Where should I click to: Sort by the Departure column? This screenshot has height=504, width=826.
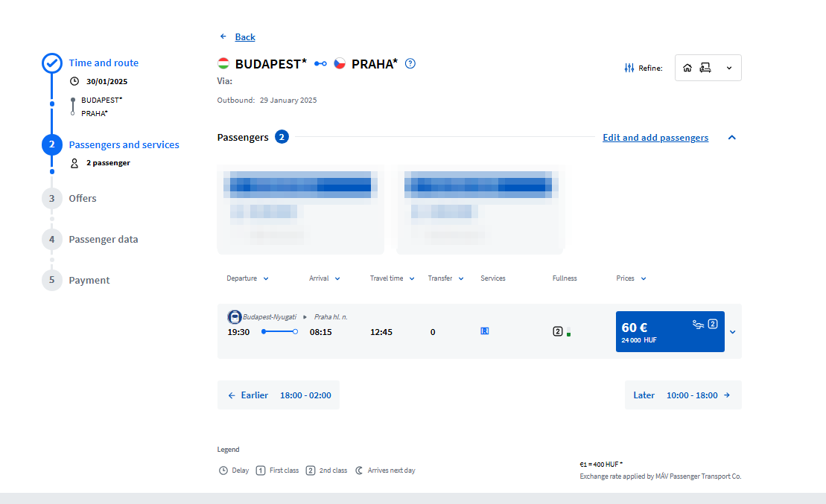(x=247, y=278)
